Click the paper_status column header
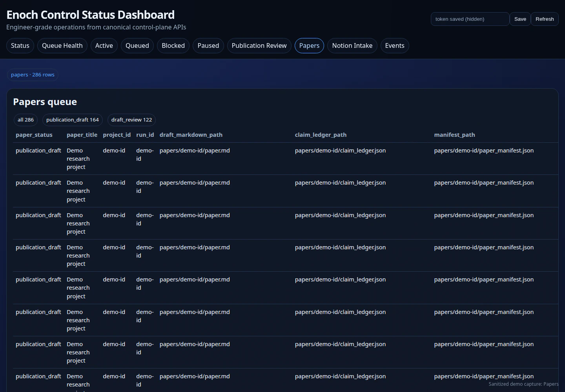Viewport: 565px width, 392px height. [x=34, y=135]
